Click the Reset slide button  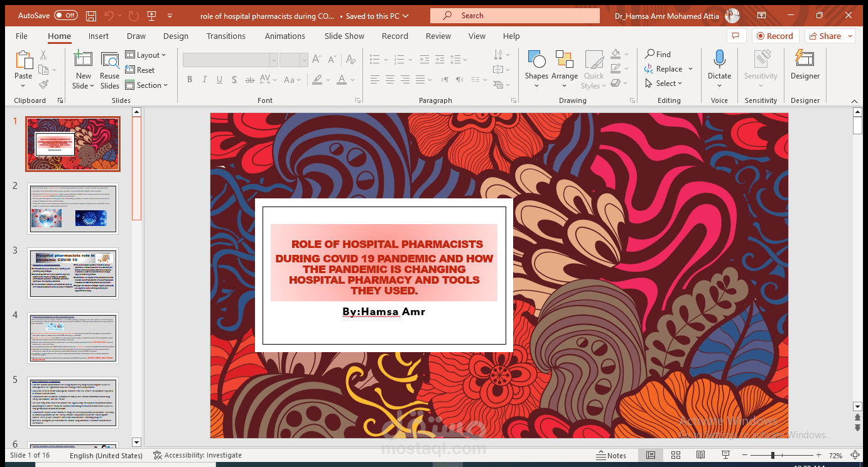point(140,70)
